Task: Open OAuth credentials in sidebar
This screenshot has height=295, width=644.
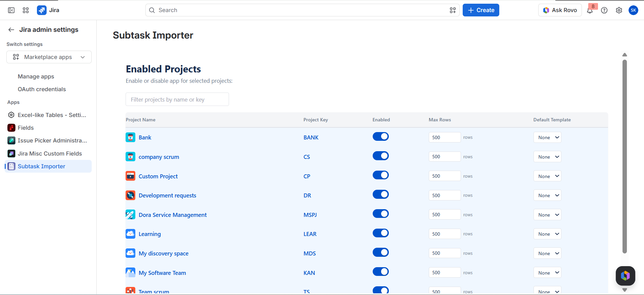Action: [x=42, y=89]
